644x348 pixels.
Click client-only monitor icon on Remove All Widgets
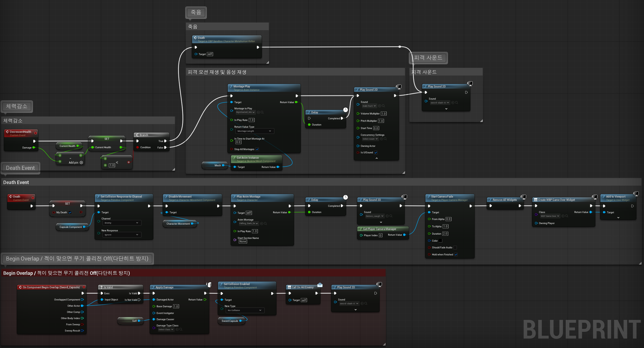click(523, 197)
